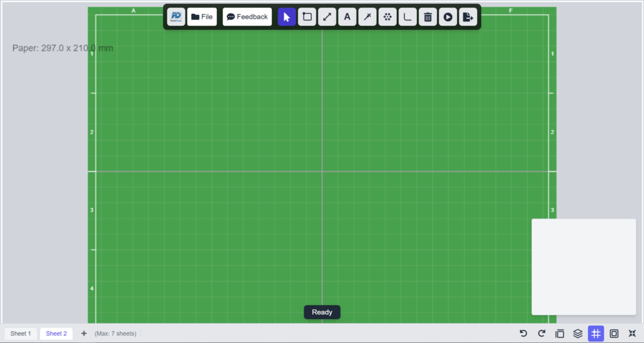Viewport: 644px width, 343px height.
Task: Select the eyedropper pin tool
Action: (367, 17)
